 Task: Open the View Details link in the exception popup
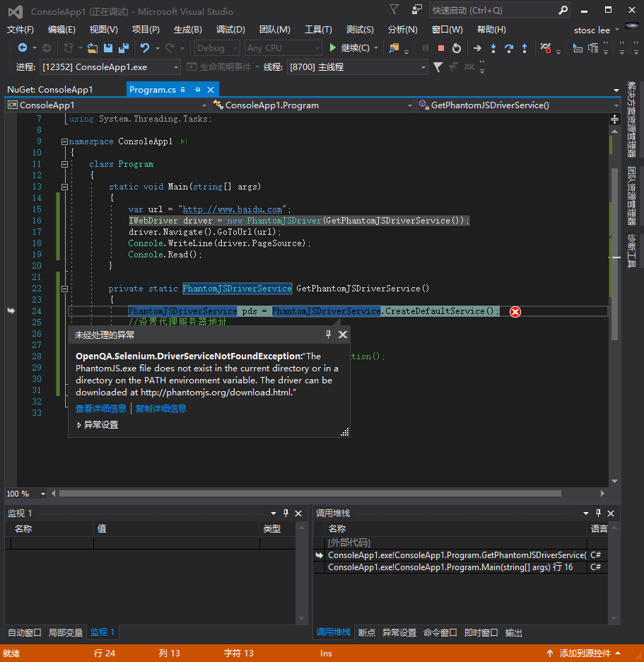coord(101,408)
